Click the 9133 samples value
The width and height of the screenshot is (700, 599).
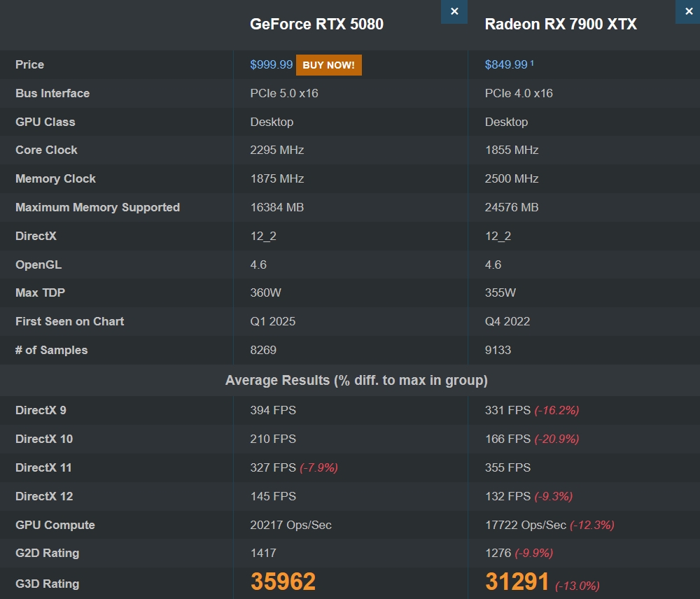pos(498,350)
